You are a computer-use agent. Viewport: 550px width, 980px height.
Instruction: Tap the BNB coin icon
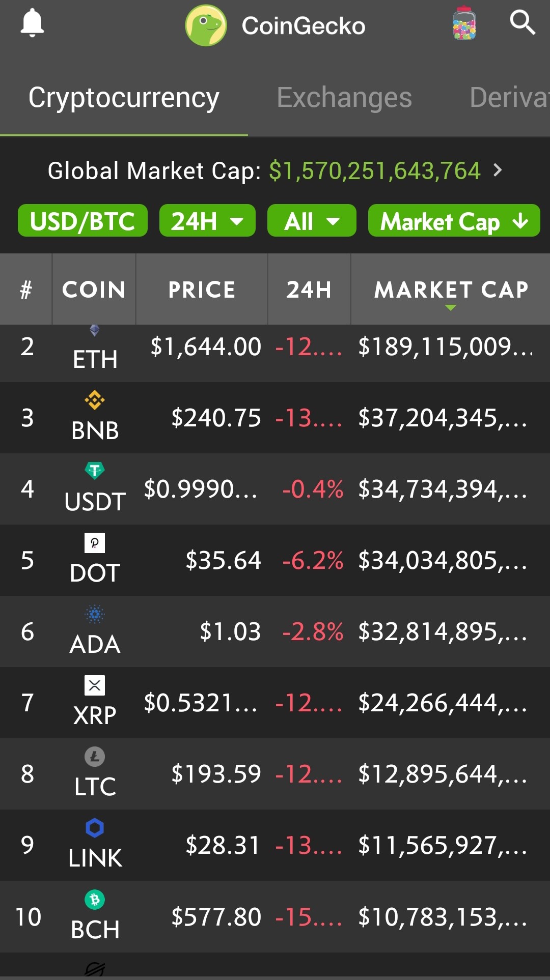[95, 400]
